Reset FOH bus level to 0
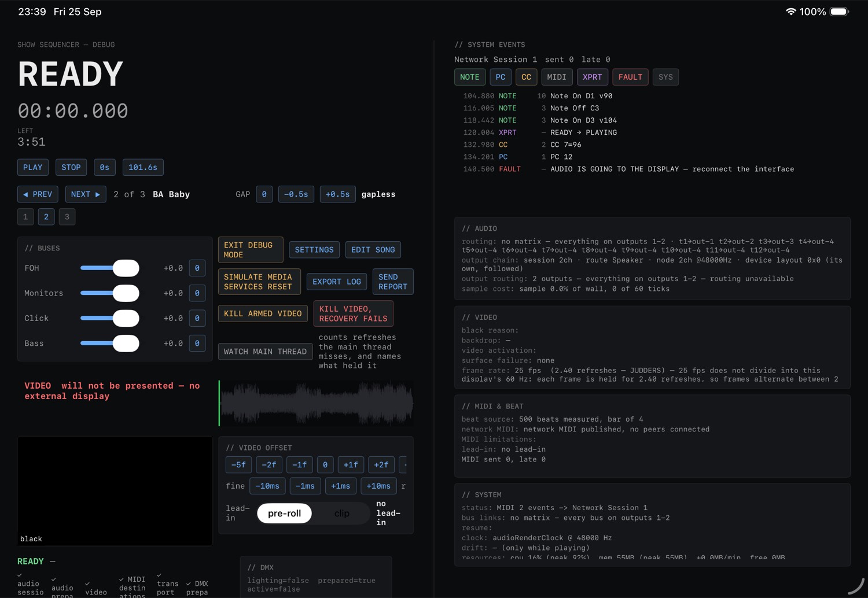Screen dimensions: 868x598 [197, 268]
